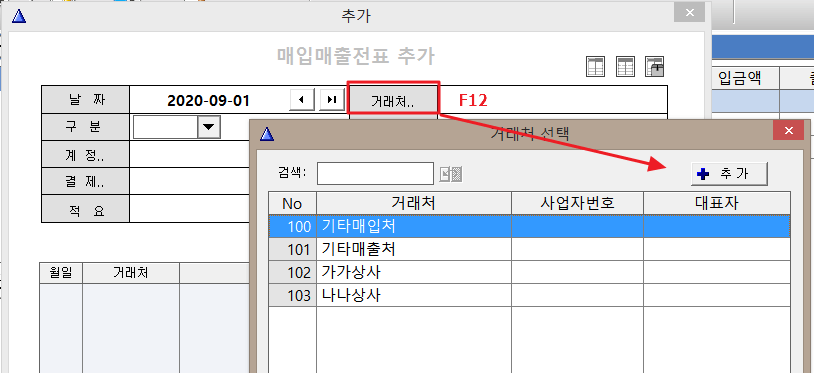
Task: Click the 사업자번호 cell for 기타매출처
Action: [x=577, y=250]
